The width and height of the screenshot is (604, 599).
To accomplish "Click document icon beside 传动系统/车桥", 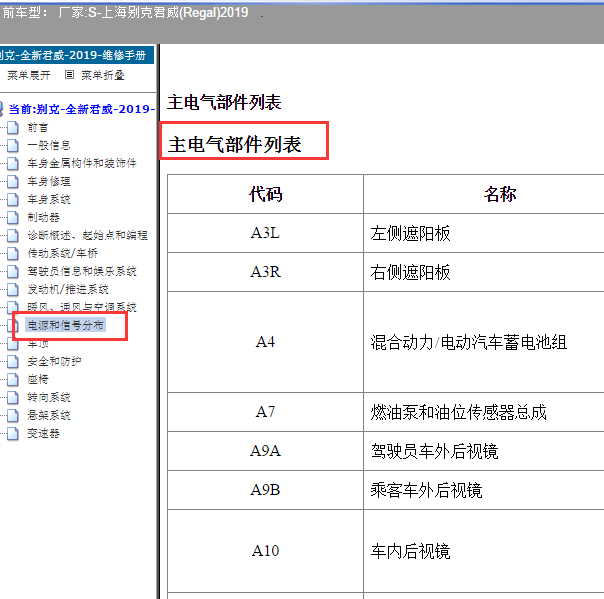I will (13, 253).
